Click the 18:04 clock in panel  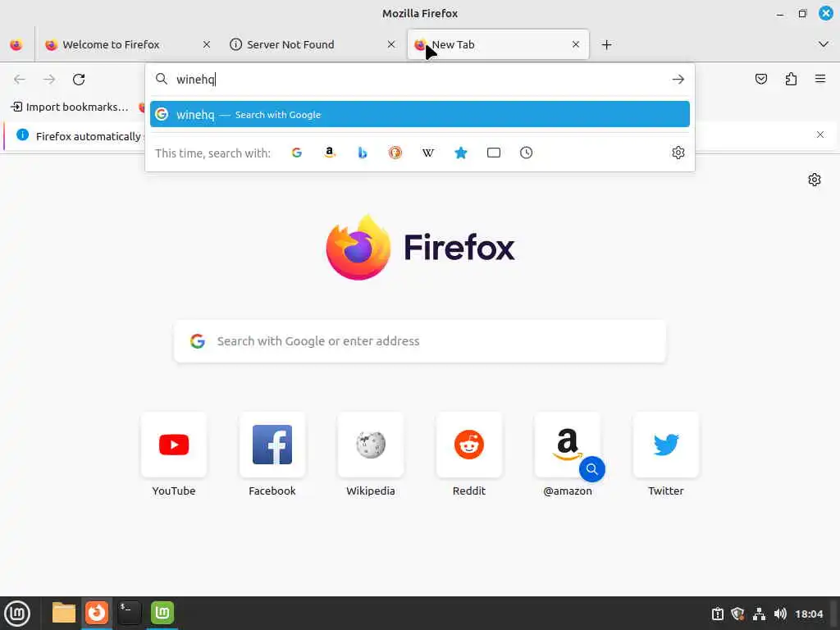[809, 614]
